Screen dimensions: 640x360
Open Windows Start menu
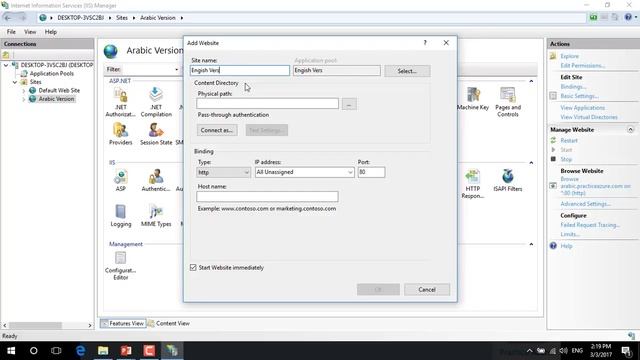pyautogui.click(x=11, y=351)
